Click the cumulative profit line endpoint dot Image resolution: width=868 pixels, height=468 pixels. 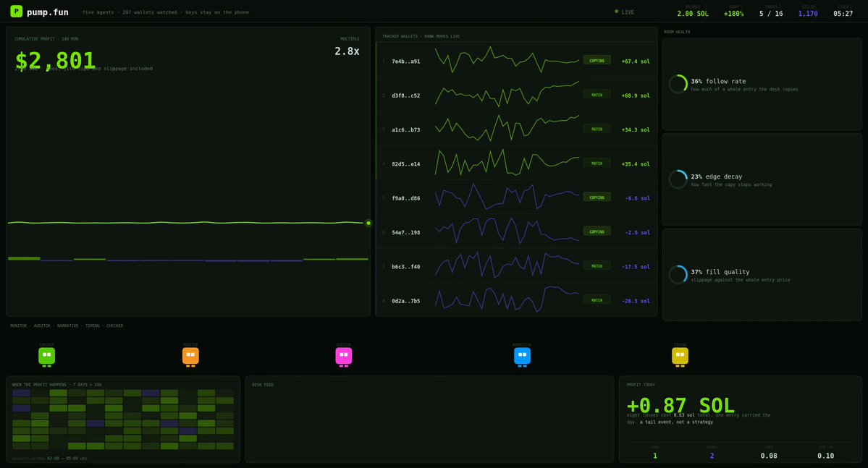(x=368, y=223)
